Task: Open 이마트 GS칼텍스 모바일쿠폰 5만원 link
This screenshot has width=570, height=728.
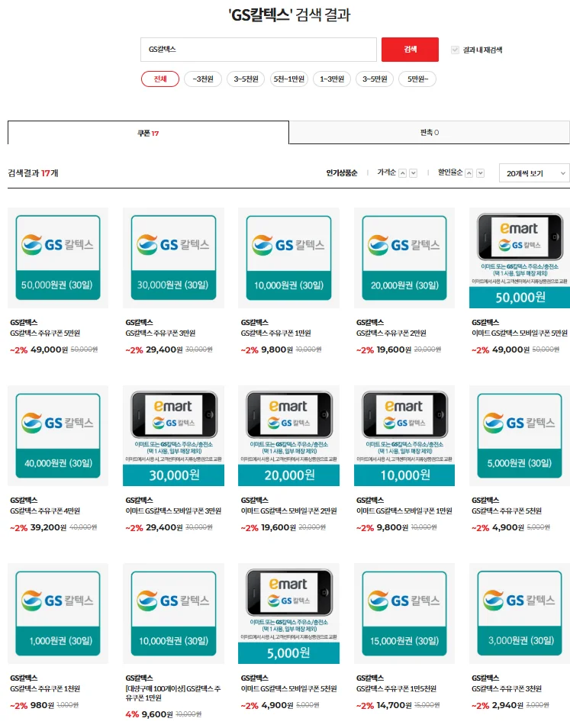Action: tap(520, 333)
